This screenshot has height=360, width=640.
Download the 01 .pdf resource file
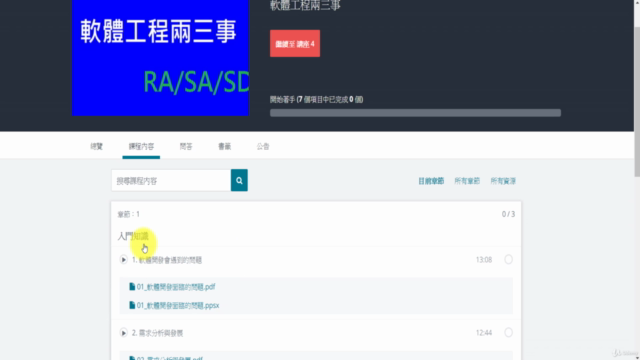point(176,287)
